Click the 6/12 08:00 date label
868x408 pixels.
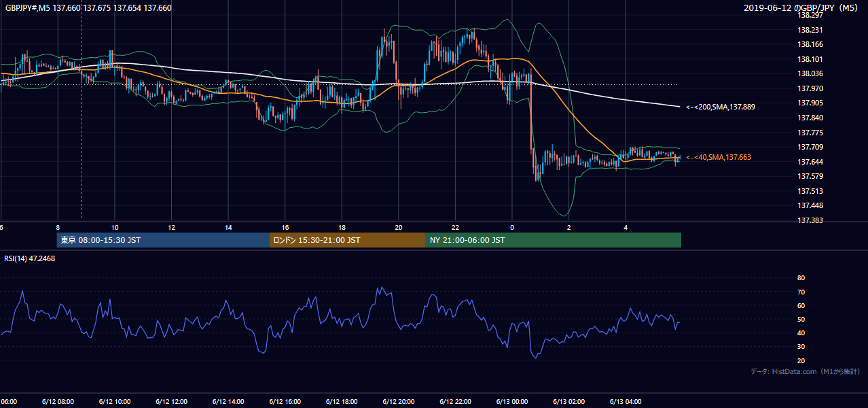point(58,401)
